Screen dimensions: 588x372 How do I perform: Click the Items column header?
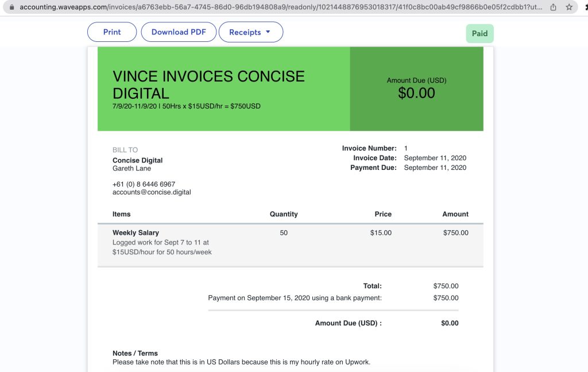[122, 214]
